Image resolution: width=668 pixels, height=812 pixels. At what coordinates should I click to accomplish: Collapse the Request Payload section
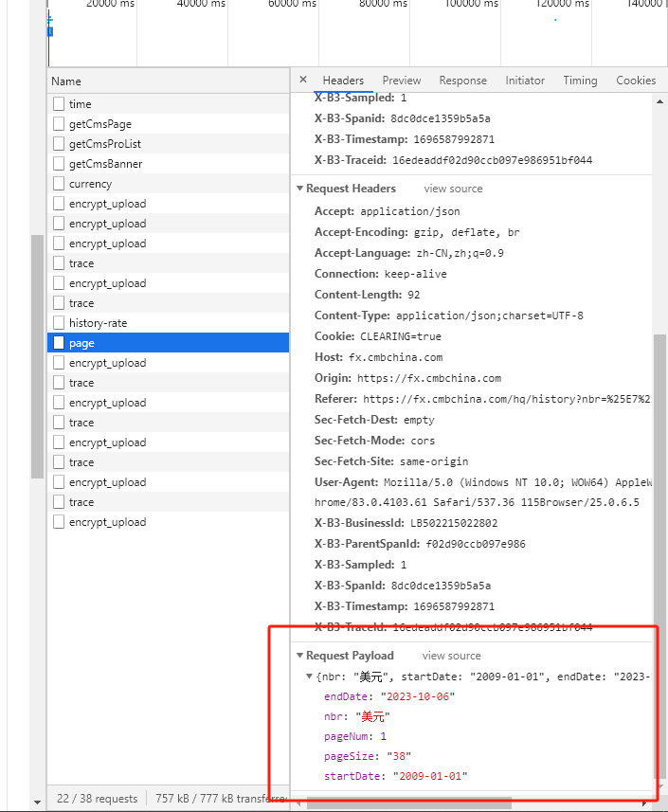pyautogui.click(x=299, y=656)
